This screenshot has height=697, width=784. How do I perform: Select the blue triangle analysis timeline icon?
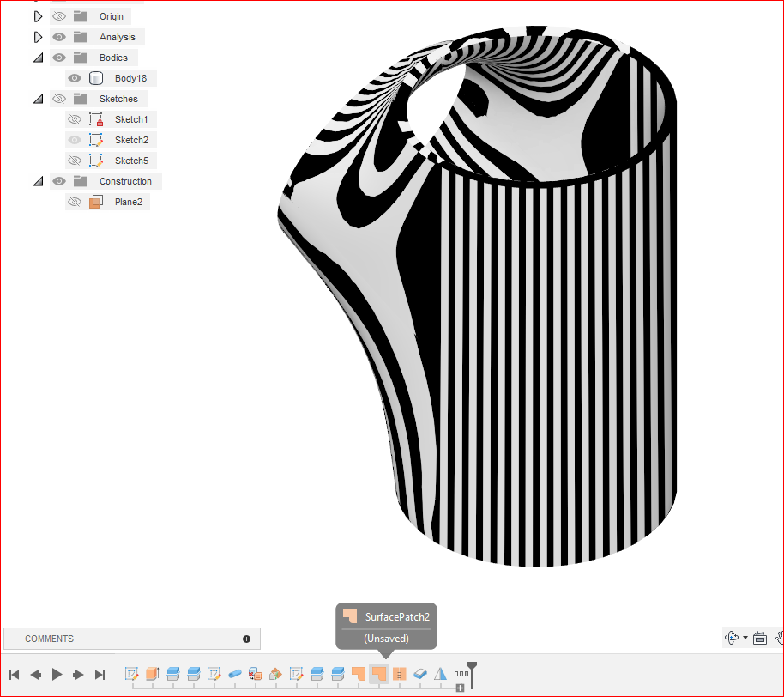pos(441,674)
